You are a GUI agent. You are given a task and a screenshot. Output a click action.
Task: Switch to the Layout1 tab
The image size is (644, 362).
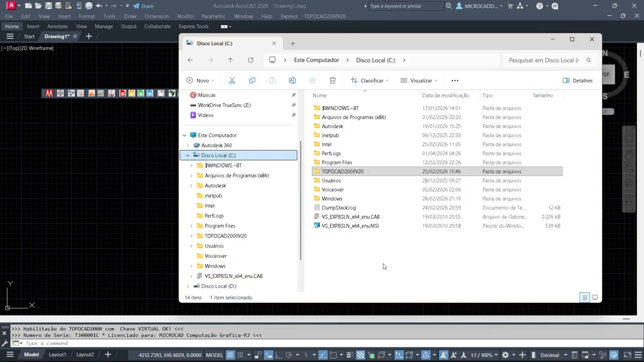pos(57,354)
